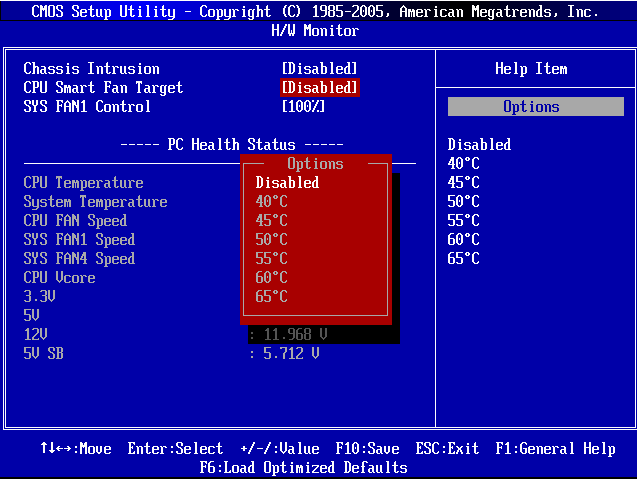This screenshot has width=637, height=479.
Task: Click Disabled in the Help Item list
Action: coord(479,145)
